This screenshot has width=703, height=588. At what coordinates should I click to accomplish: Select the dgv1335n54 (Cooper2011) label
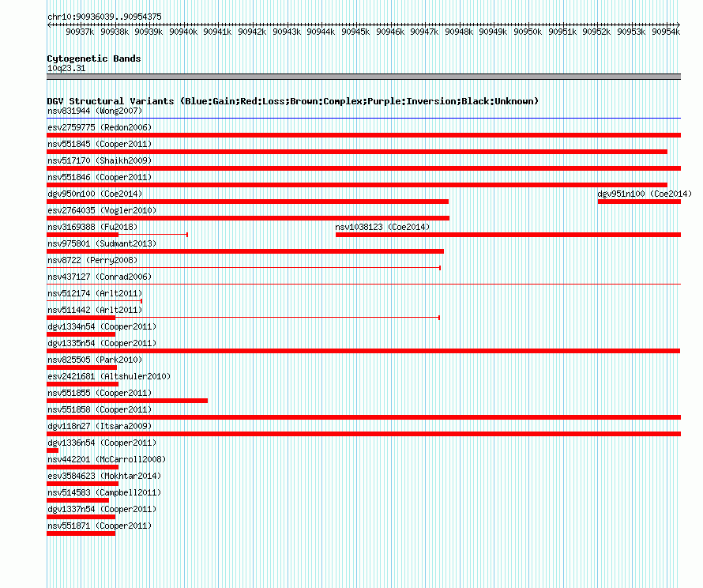coord(102,343)
